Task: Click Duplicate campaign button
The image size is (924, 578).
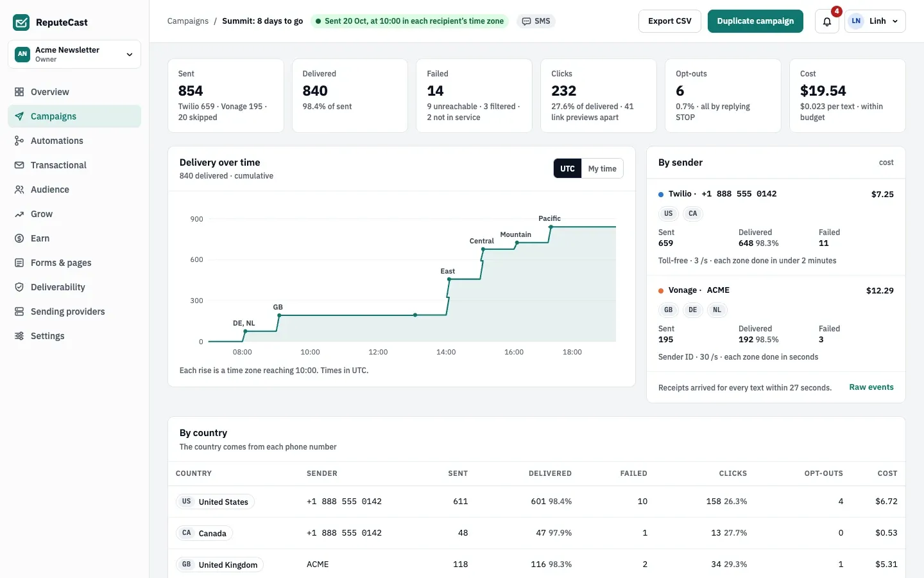Action: [x=755, y=21]
